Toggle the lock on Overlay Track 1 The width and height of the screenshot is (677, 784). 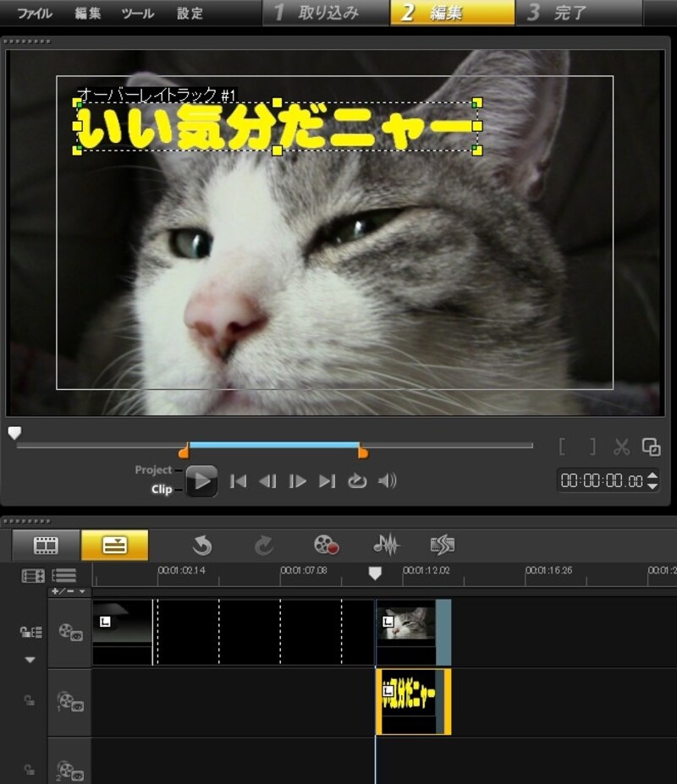[x=29, y=699]
